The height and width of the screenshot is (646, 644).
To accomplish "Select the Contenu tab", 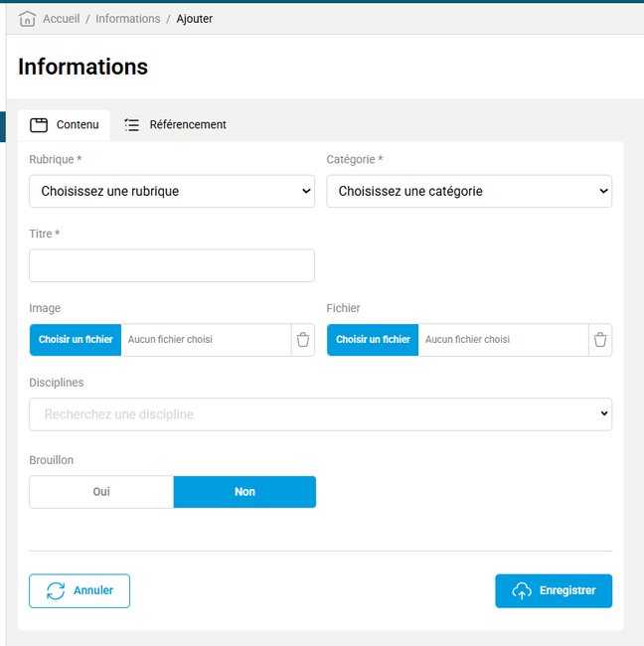I will click(x=77, y=125).
